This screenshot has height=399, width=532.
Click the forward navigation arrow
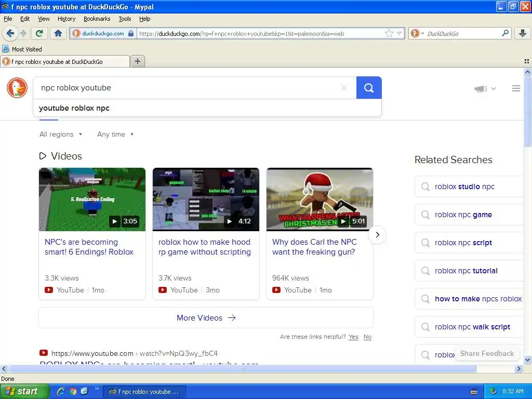tap(23, 33)
